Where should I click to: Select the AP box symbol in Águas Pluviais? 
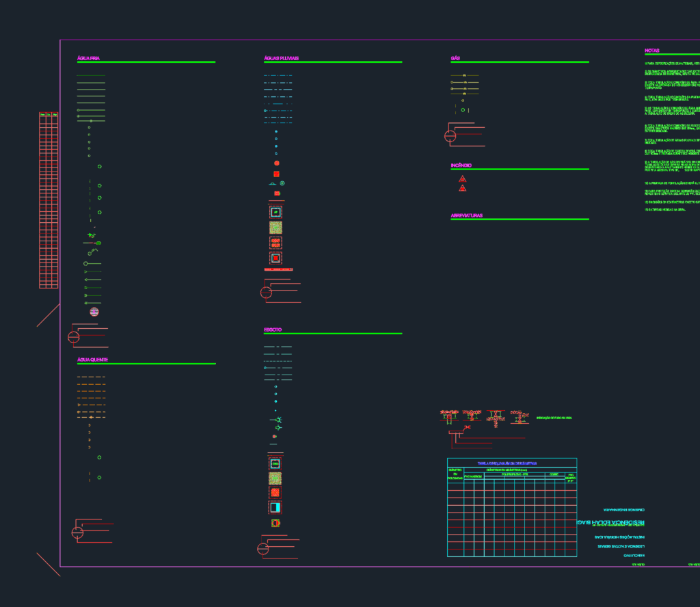coord(276,213)
